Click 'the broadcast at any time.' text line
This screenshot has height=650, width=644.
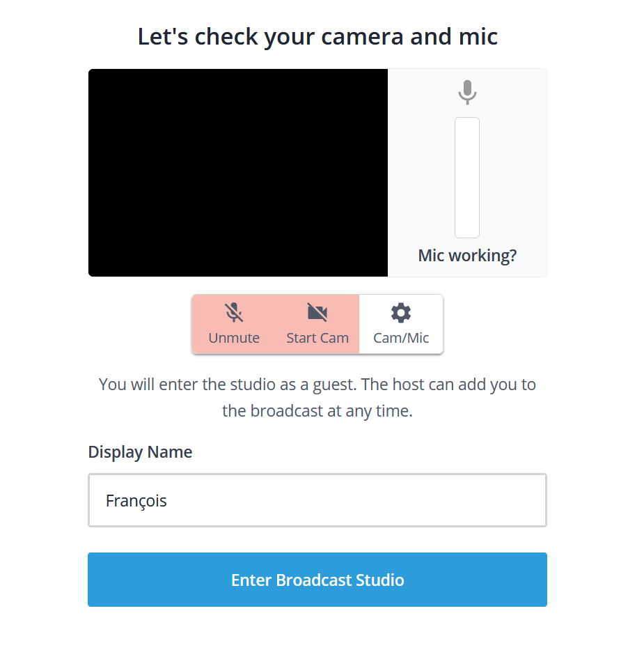tap(317, 411)
